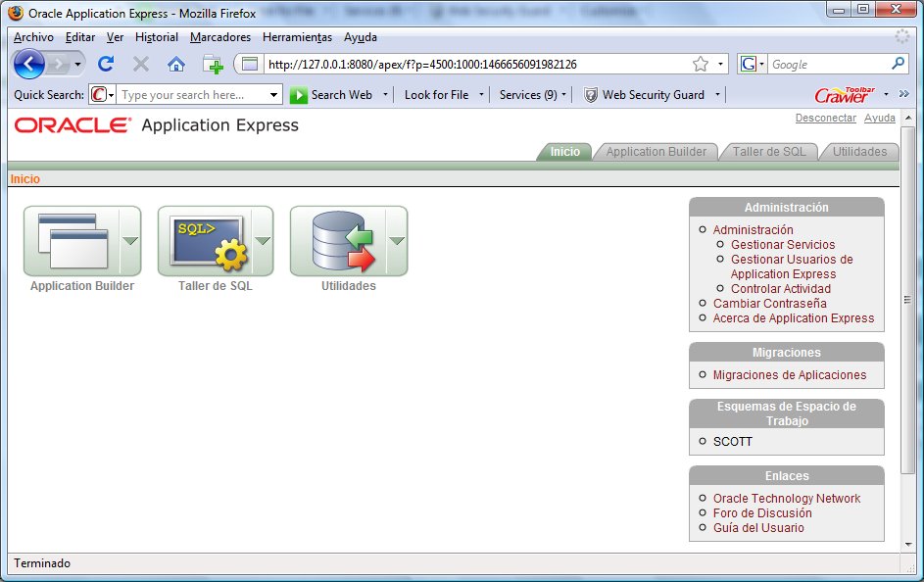924x582 pixels.
Task: Bookmark this page with the star icon
Action: point(700,64)
